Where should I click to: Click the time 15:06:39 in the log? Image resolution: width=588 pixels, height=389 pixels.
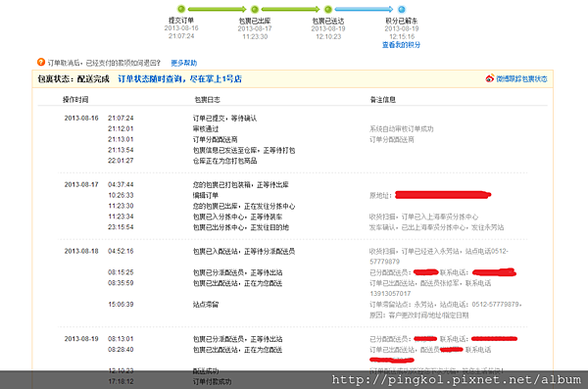[121, 304]
